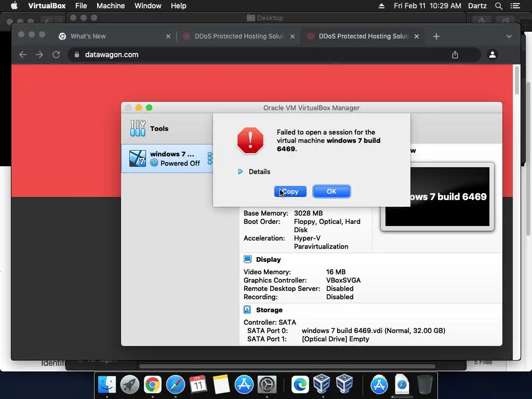Go forward in the browser
The height and width of the screenshot is (399, 532).
(x=39, y=55)
